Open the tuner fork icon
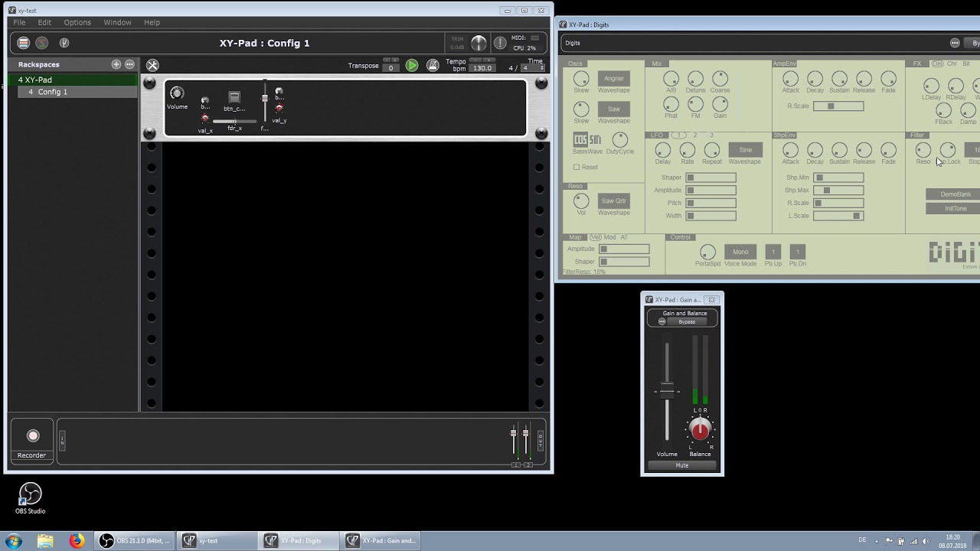980x551 pixels. point(64,43)
